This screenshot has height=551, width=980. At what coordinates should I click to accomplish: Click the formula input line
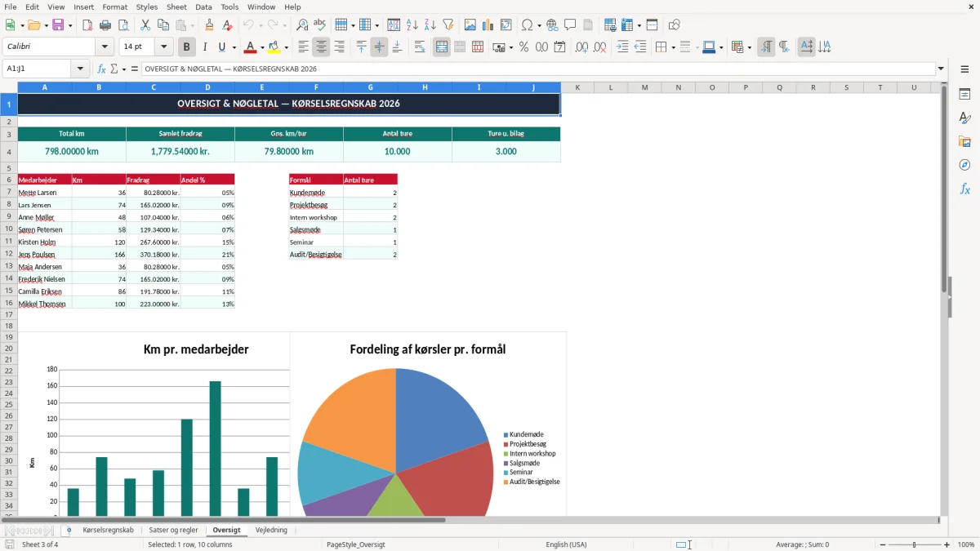tap(539, 69)
